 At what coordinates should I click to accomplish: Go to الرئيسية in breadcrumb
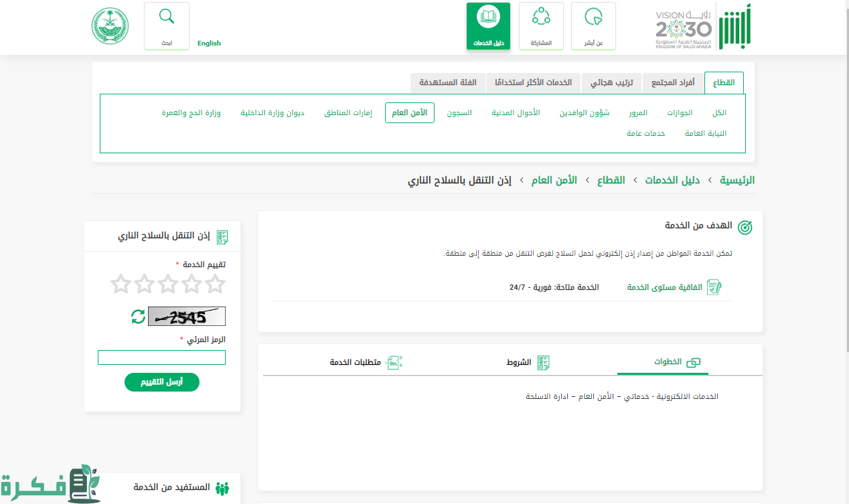(x=737, y=180)
